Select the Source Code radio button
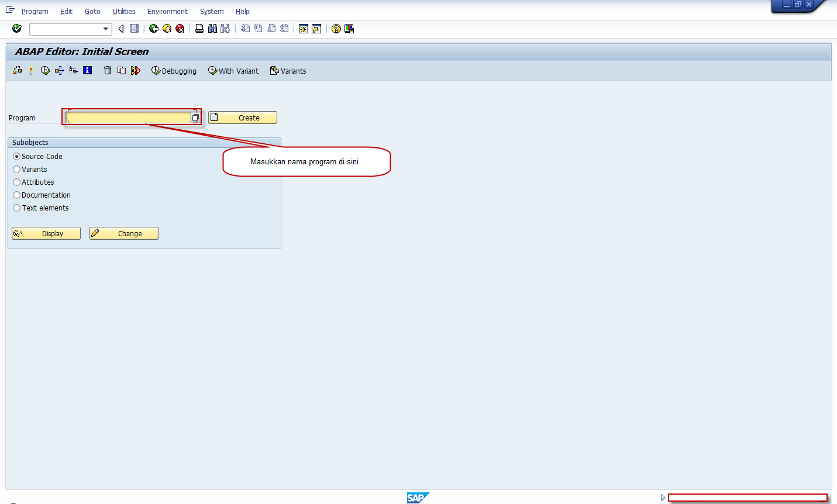The width and height of the screenshot is (837, 504). (16, 156)
